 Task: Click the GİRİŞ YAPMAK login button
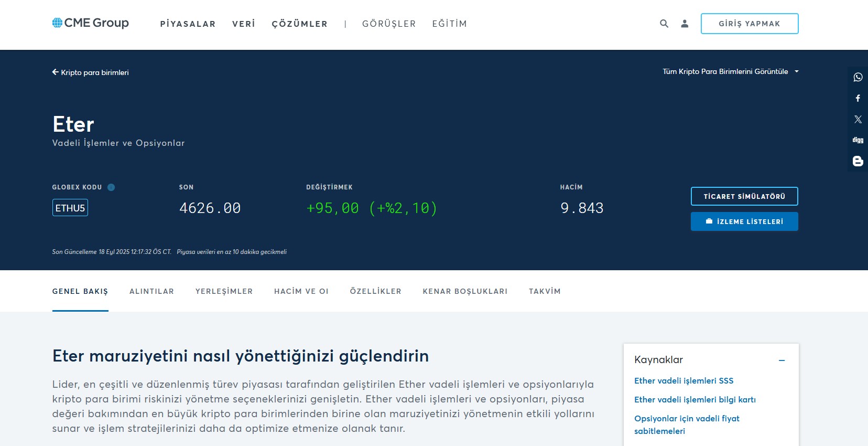pos(750,24)
